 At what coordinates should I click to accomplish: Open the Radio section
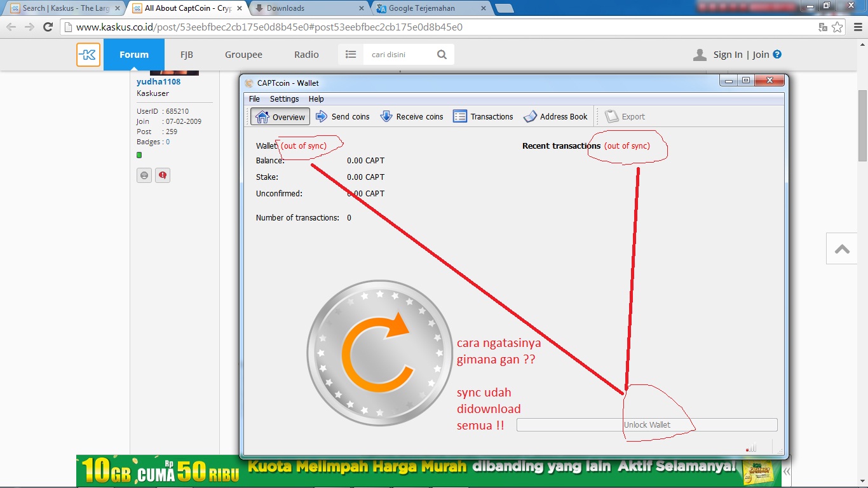(x=306, y=55)
